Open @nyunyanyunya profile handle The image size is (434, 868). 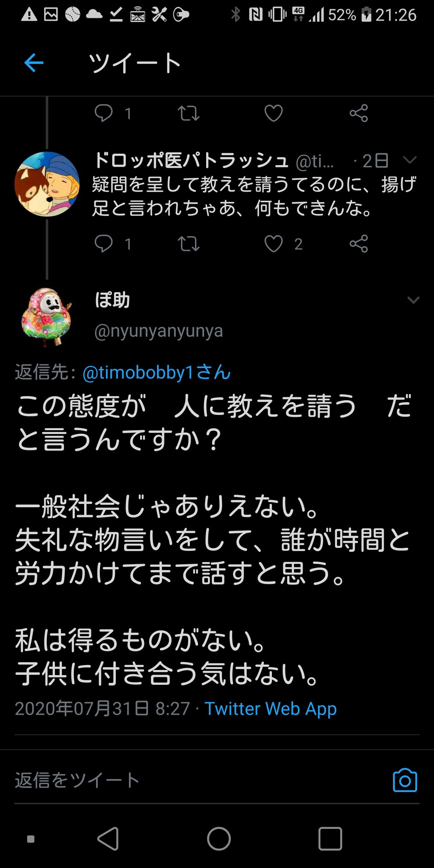[158, 331]
